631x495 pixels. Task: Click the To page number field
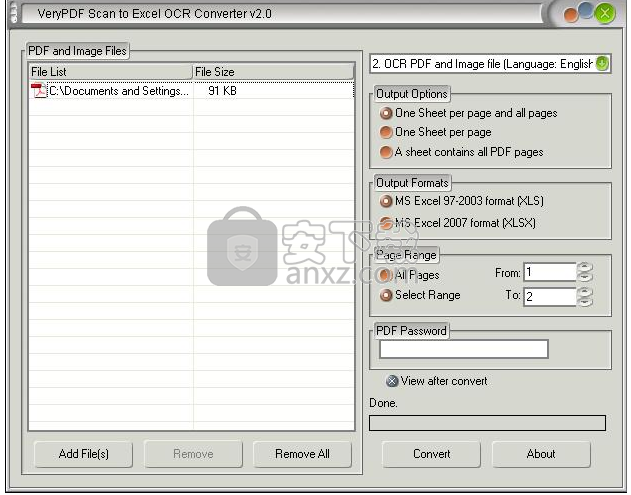click(x=550, y=297)
